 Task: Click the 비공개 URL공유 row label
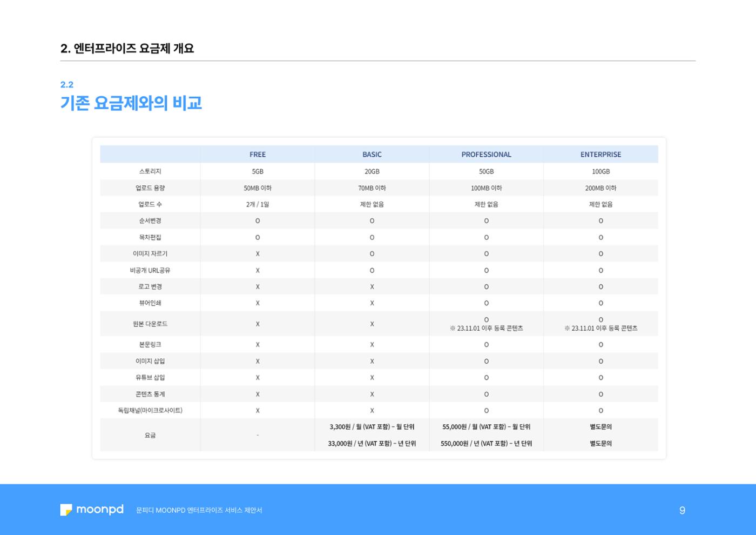tap(150, 270)
